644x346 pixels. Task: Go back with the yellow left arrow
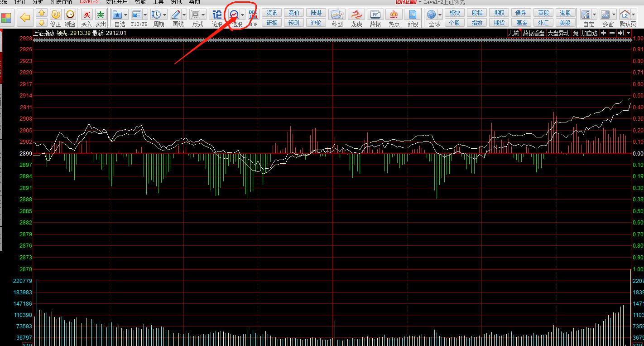coord(25,18)
